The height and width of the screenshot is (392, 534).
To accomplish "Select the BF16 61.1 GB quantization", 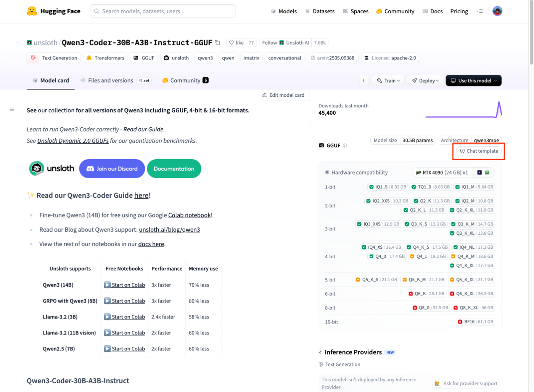I will tap(476, 322).
